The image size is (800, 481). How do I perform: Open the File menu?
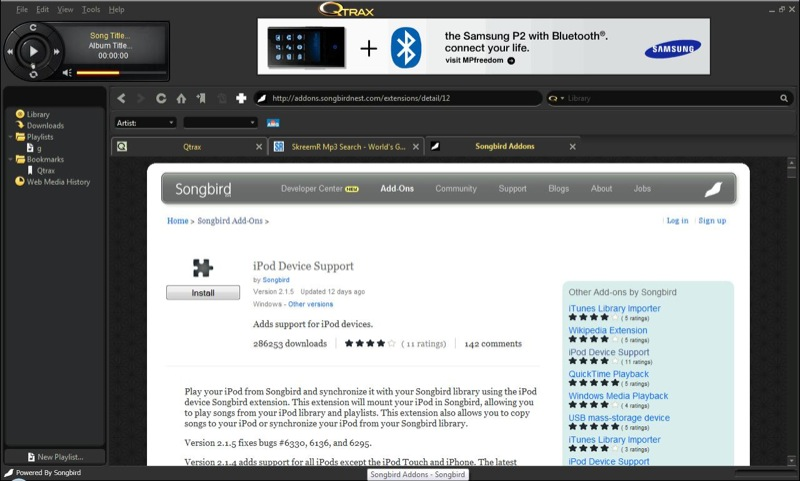[22, 9]
